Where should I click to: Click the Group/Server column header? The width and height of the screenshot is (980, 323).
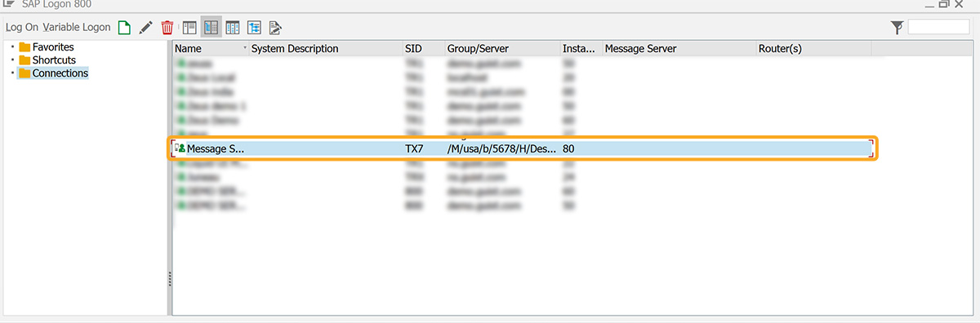502,49
